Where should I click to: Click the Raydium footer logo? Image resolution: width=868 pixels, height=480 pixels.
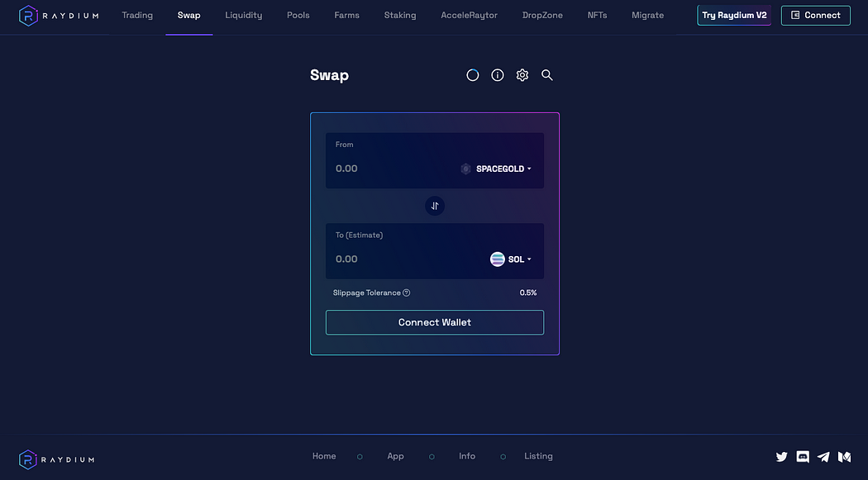coord(56,459)
